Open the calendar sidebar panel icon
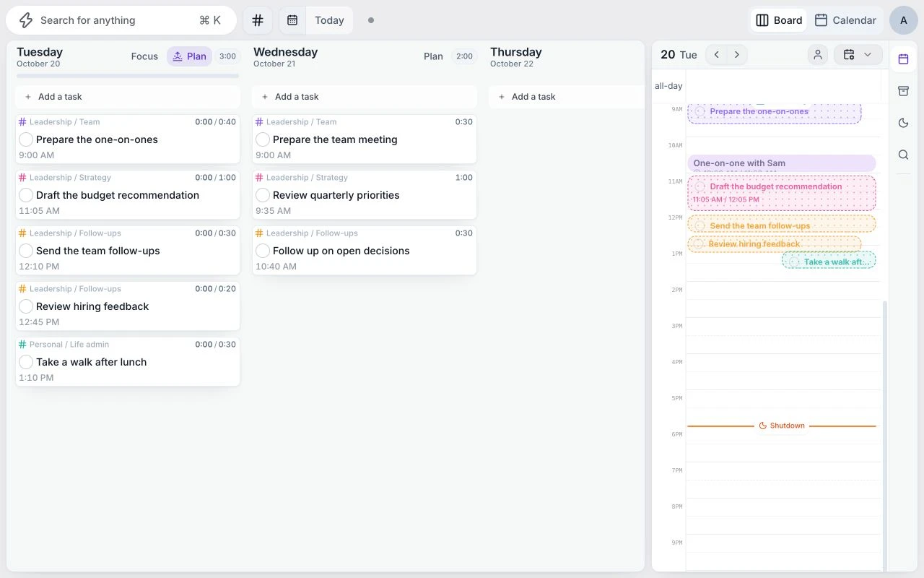 903,59
